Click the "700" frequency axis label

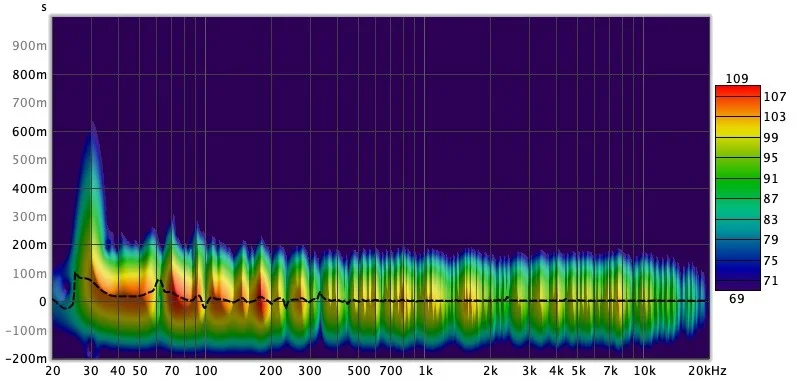(x=390, y=371)
